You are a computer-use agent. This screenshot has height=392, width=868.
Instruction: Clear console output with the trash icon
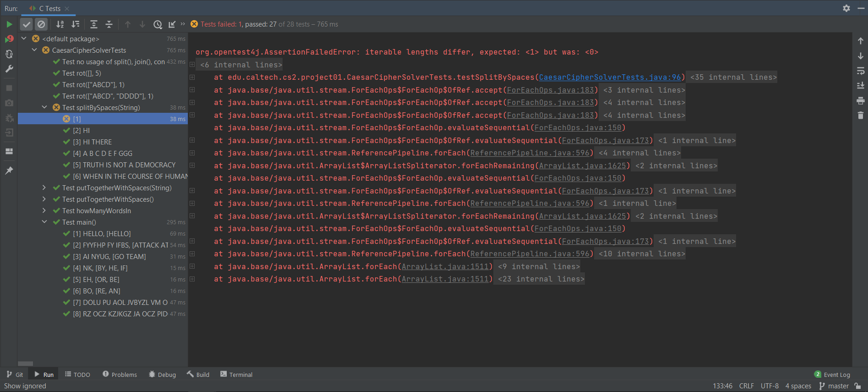(x=860, y=116)
